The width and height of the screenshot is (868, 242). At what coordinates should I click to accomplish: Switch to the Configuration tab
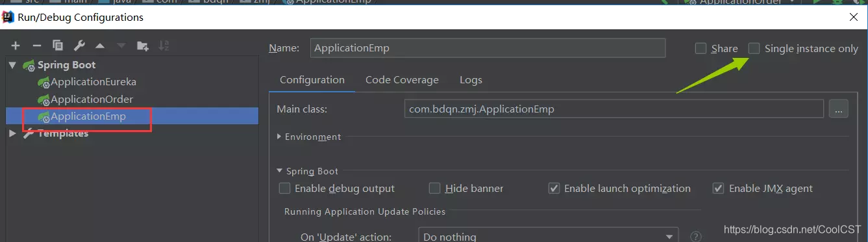coord(312,80)
